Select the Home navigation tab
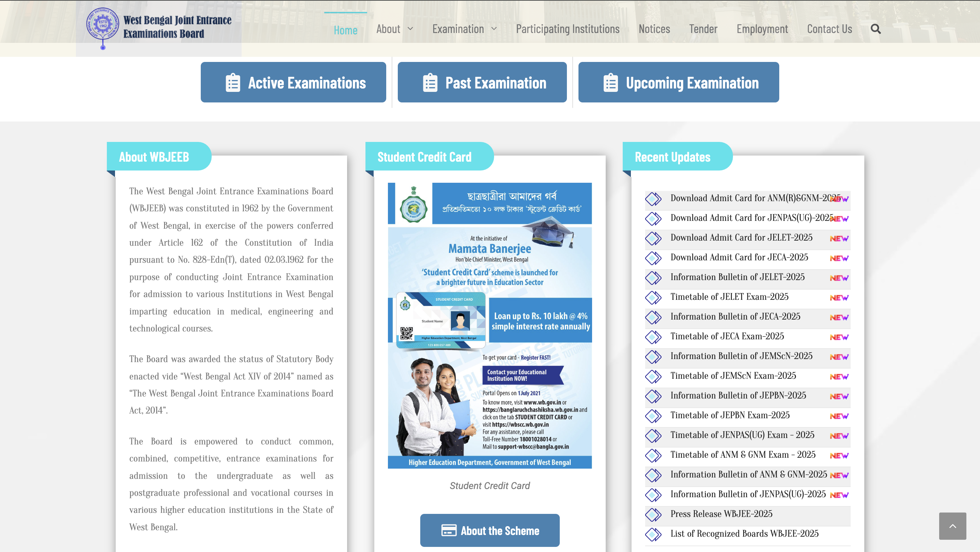Screen dimensions: 980x552 (x=345, y=30)
